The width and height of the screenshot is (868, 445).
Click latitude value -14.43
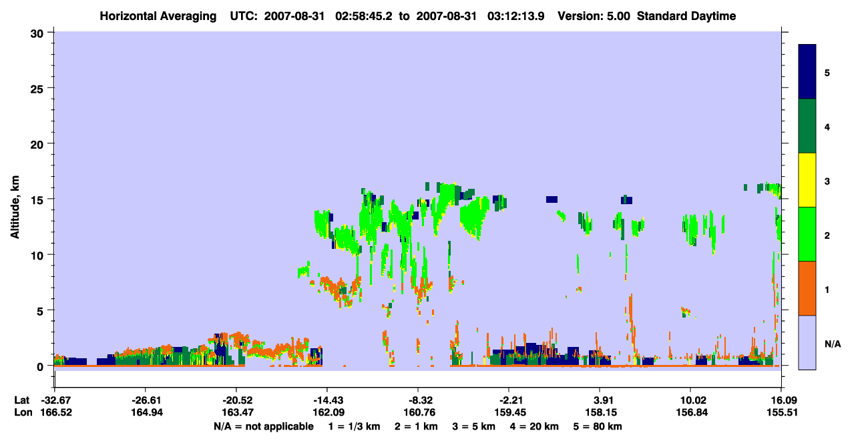[327, 400]
